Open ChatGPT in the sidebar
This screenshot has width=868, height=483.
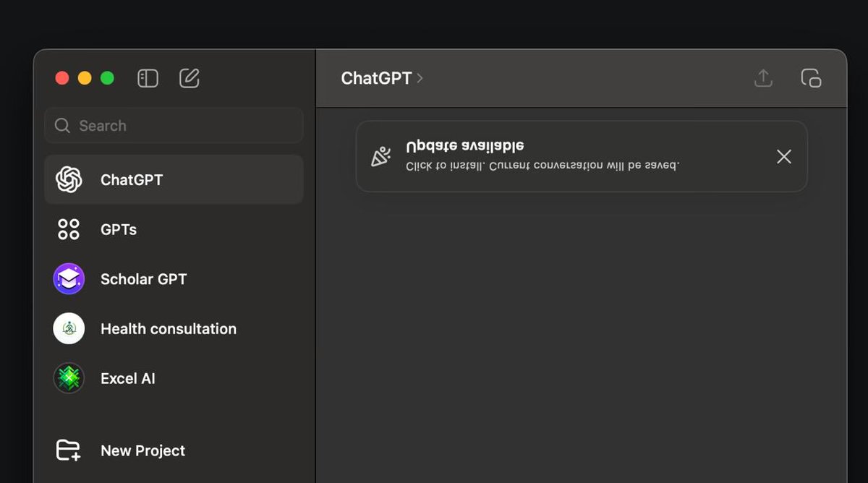[174, 179]
